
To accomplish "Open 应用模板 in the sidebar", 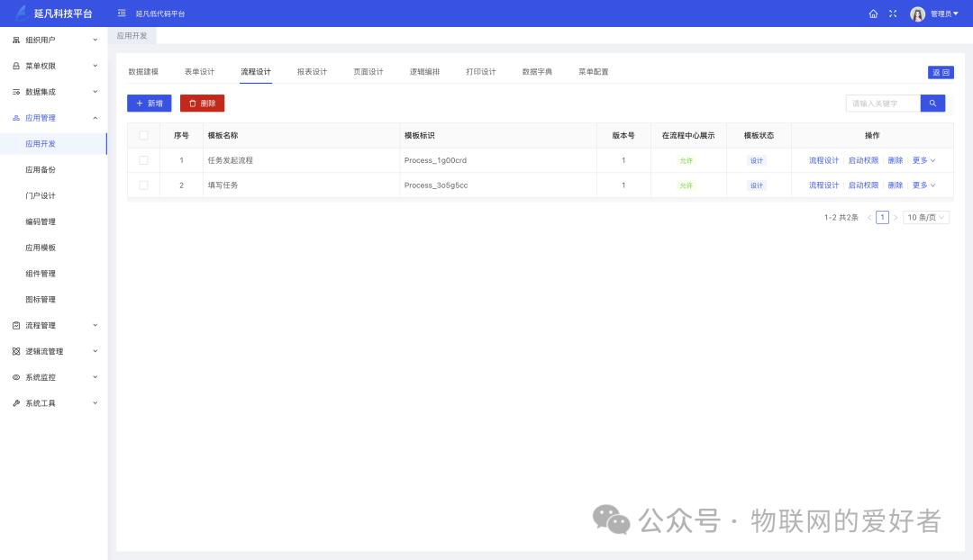I will pos(41,248).
